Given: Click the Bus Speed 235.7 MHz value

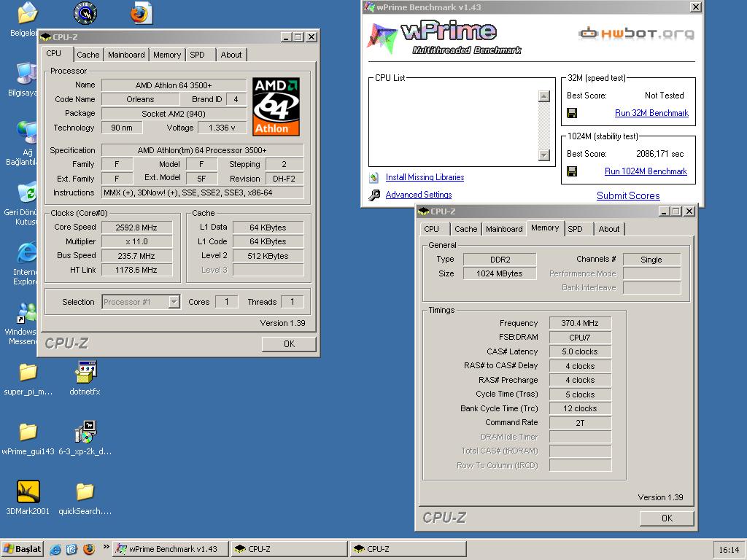Looking at the screenshot, I should tap(136, 256).
